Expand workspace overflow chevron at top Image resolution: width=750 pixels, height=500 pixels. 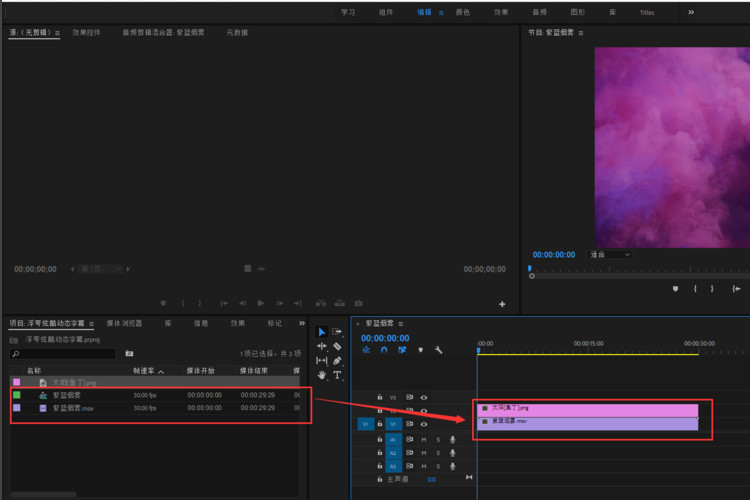(x=690, y=12)
